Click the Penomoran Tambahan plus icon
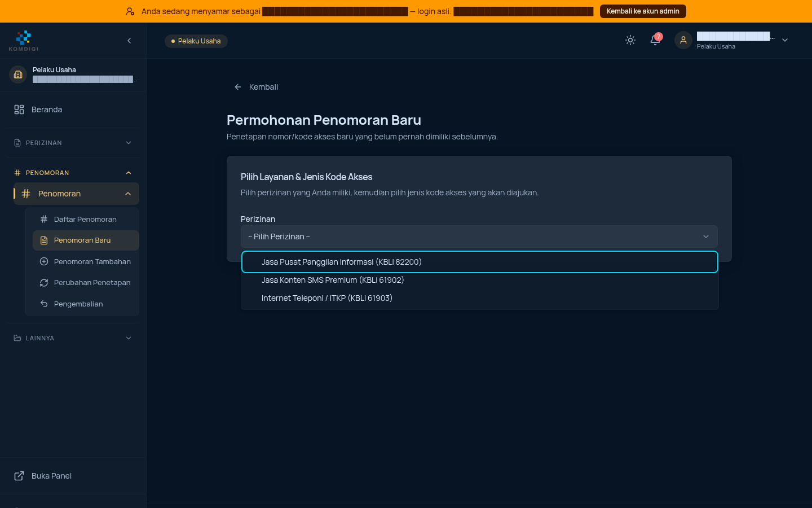The image size is (812, 508). coord(44,261)
